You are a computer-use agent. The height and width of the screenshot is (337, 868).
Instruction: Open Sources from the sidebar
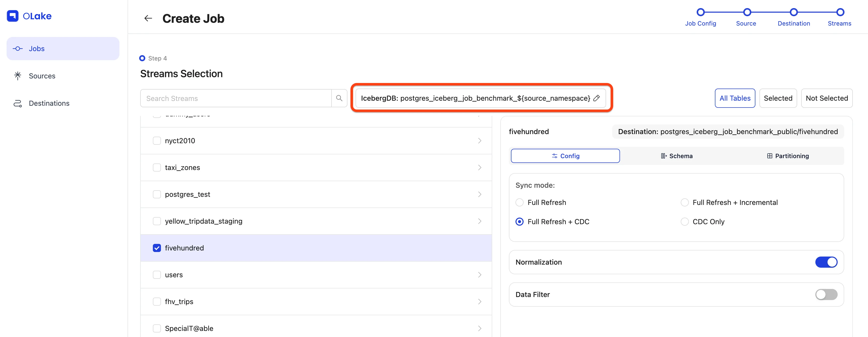(42, 76)
